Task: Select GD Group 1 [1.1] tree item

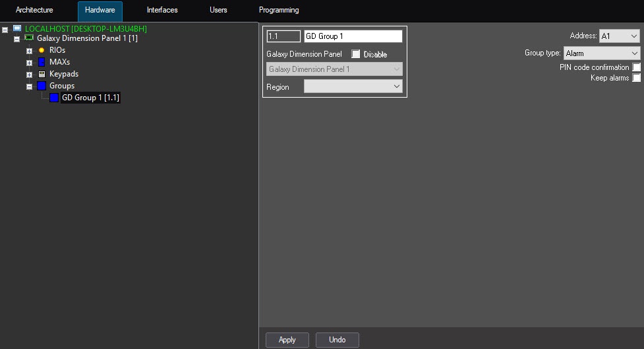Action: coord(90,98)
